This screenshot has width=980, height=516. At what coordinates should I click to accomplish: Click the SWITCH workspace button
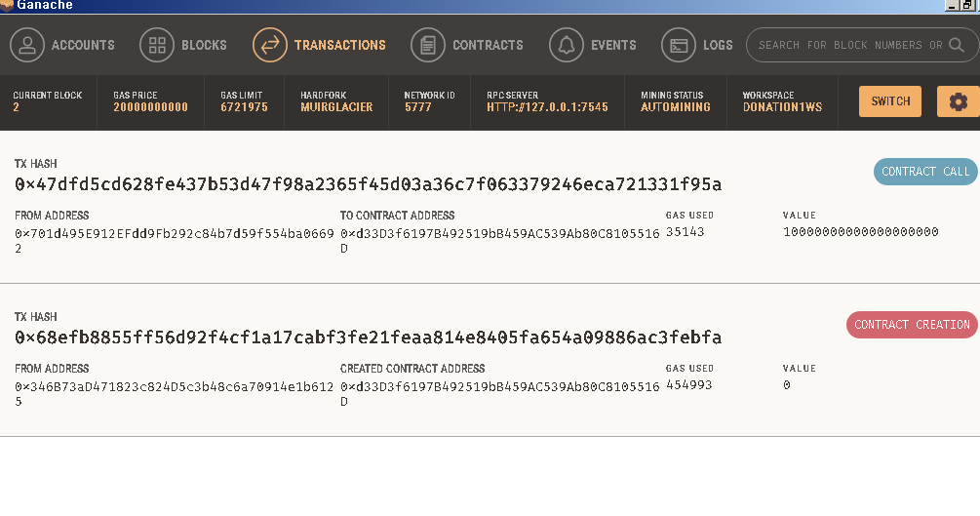coord(890,101)
